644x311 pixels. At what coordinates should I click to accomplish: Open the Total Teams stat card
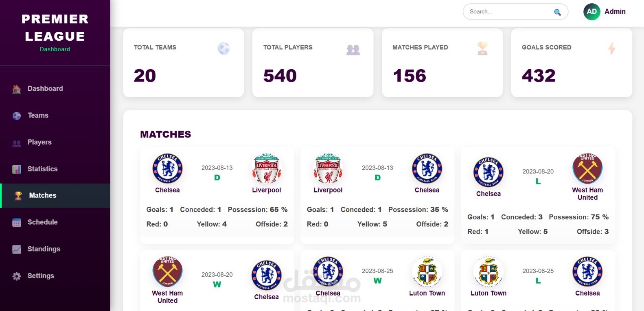coord(184,63)
